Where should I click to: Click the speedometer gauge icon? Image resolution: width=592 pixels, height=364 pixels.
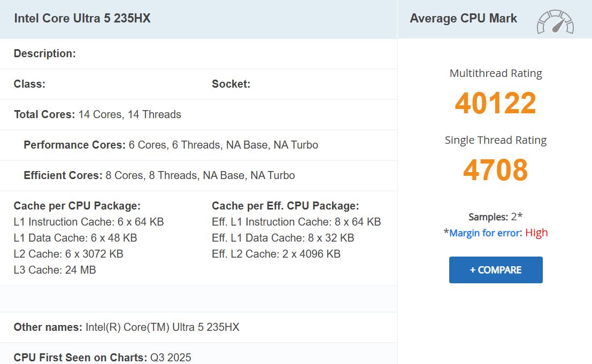tap(555, 19)
